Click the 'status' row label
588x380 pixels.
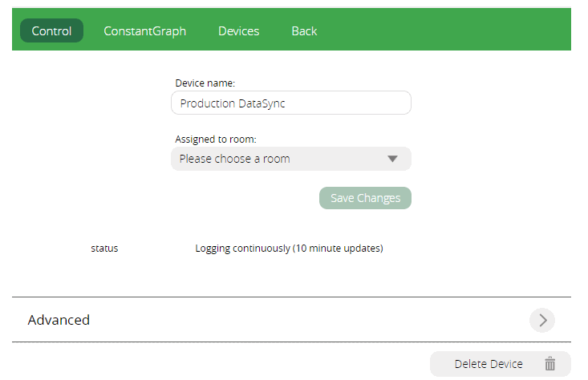pos(104,249)
